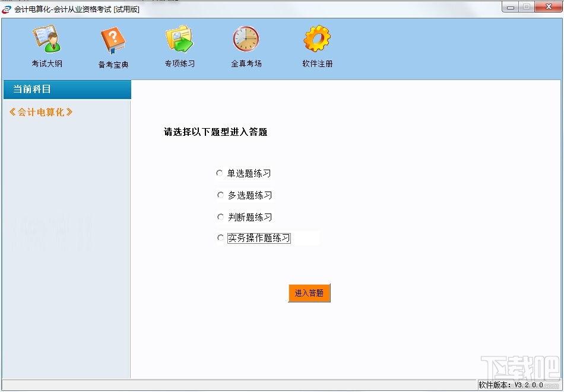Click the 考试大纲 text label
Image resolution: width=564 pixels, height=392 pixels.
pos(47,63)
